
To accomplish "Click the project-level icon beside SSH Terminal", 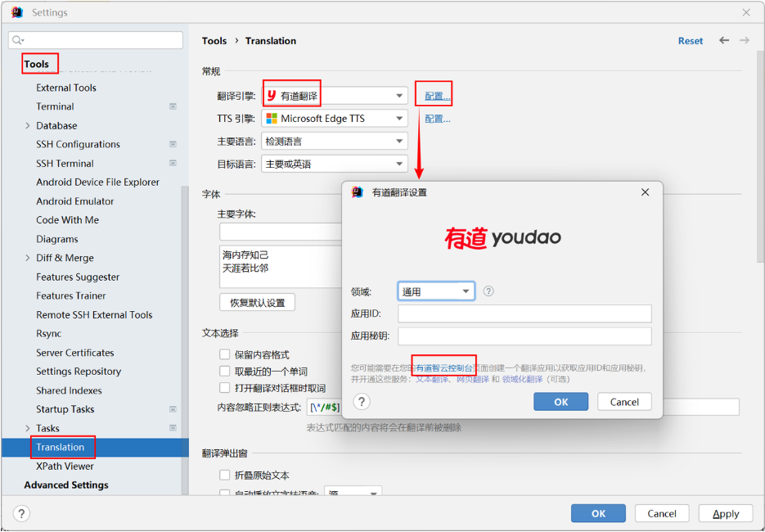I will [x=173, y=163].
